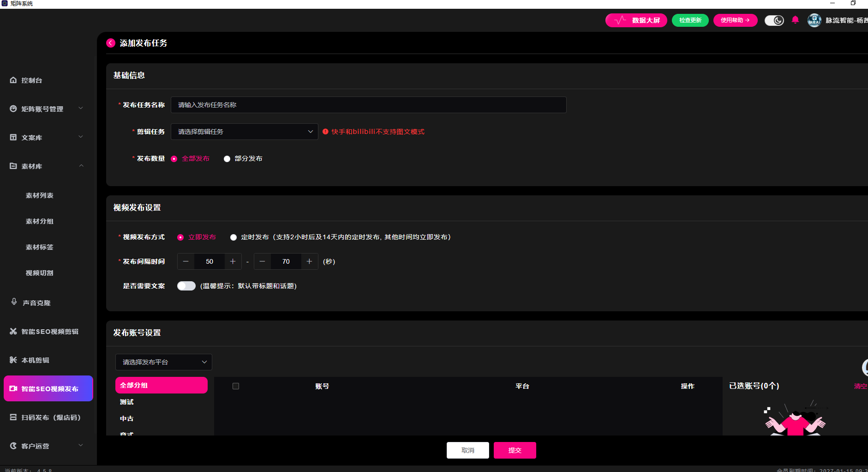This screenshot has height=472, width=868.
Task: Click the maximum interval value field 70
Action: [286, 261]
